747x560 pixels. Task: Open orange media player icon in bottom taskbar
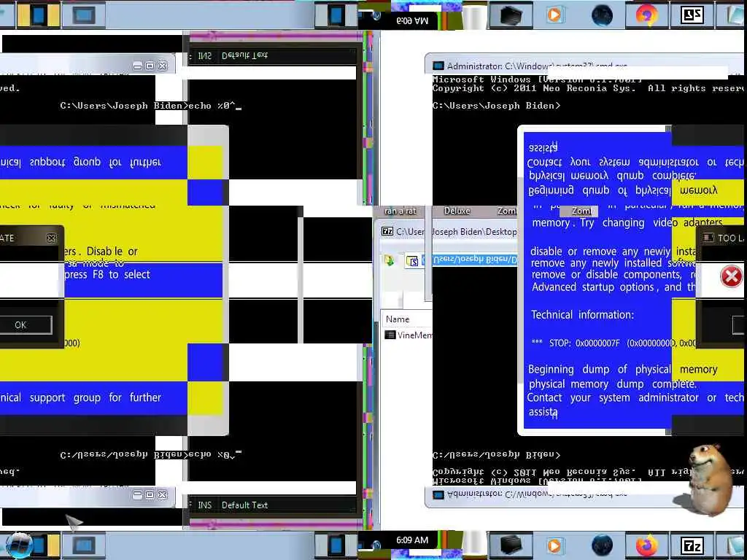(x=554, y=545)
